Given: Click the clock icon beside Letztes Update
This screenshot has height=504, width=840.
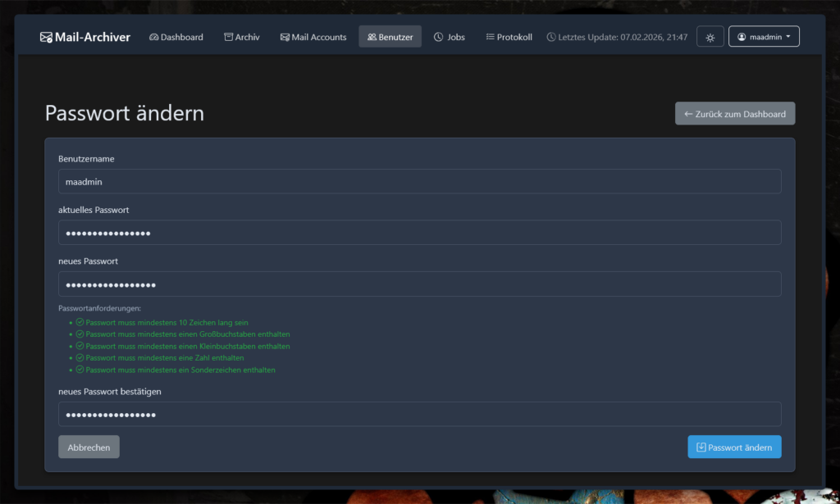Looking at the screenshot, I should pyautogui.click(x=551, y=37).
